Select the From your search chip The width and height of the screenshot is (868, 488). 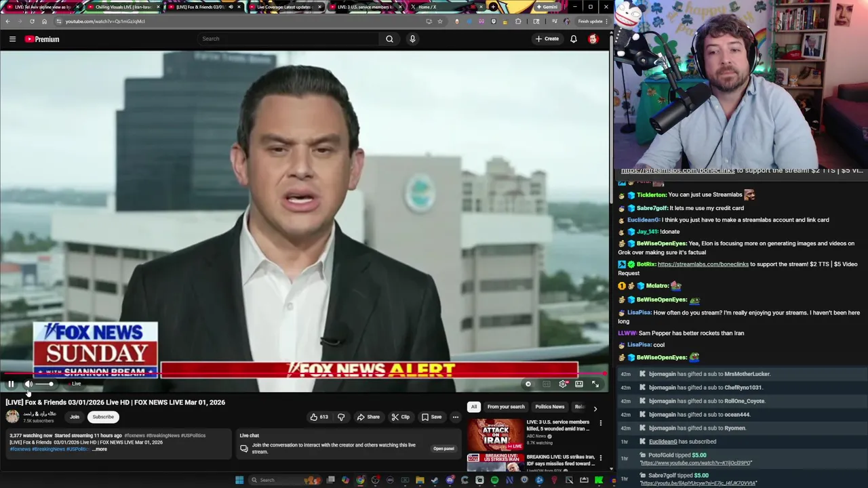click(x=506, y=407)
